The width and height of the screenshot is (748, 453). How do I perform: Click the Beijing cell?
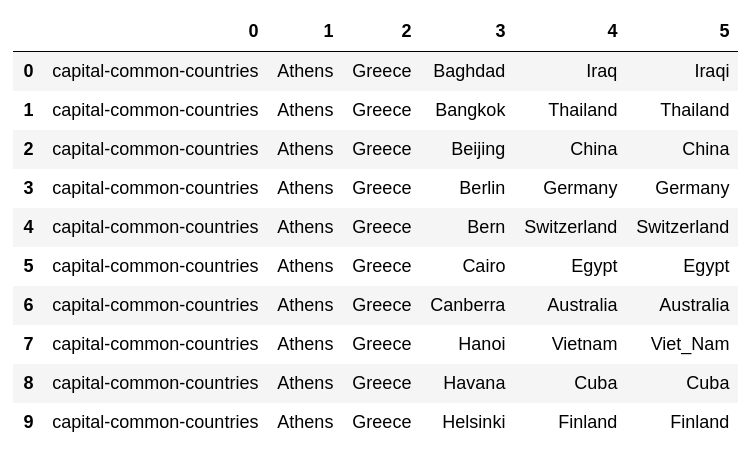click(x=478, y=149)
